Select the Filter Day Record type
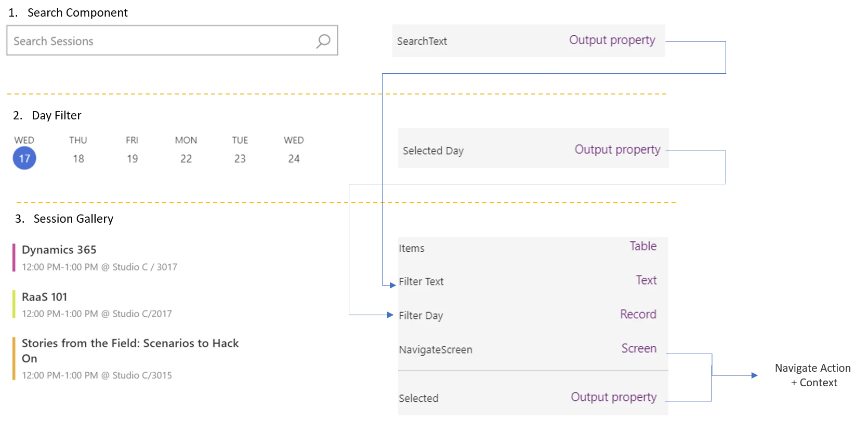Image resolution: width=868 pixels, height=433 pixels. point(638,314)
